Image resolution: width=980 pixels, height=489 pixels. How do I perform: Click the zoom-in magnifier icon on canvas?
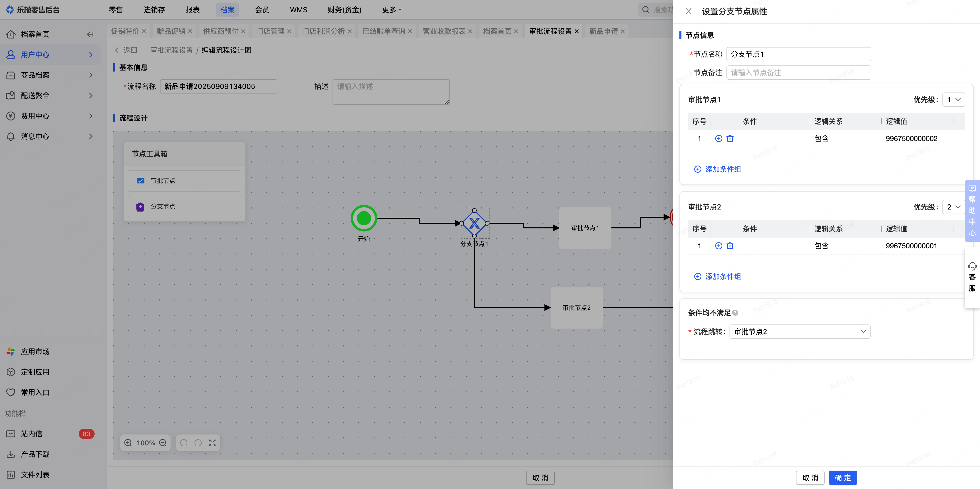click(x=128, y=443)
